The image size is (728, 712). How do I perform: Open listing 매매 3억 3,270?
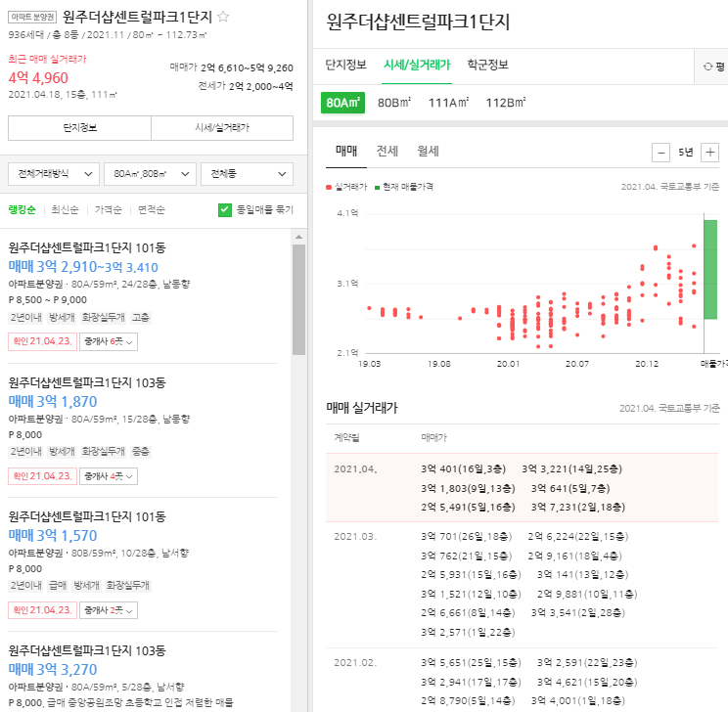(x=53, y=670)
